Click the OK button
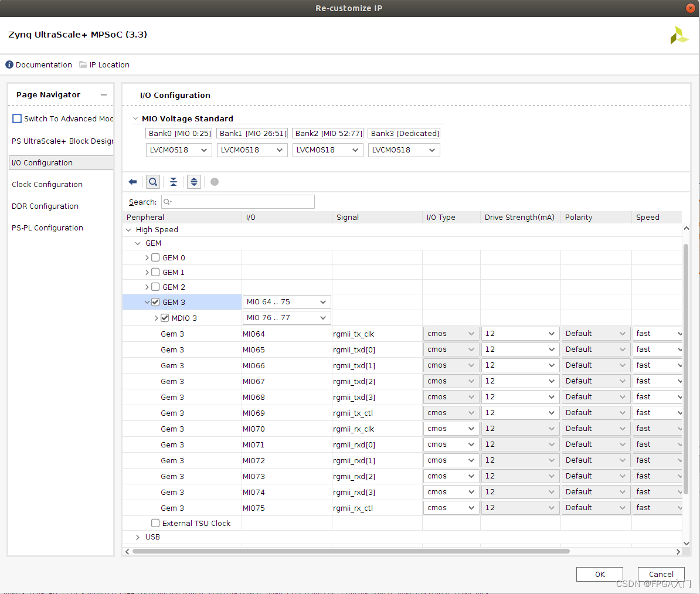The width and height of the screenshot is (700, 594). coord(600,574)
